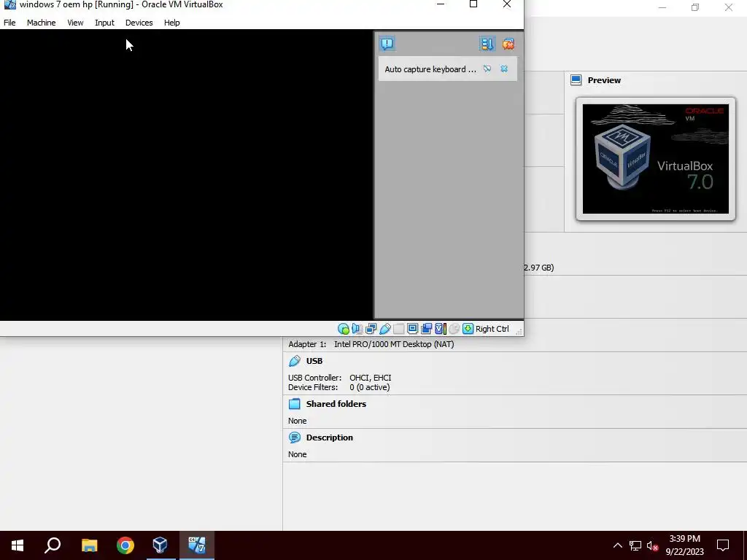Launch Google Chrome from taskbar
747x560 pixels.
coord(125,545)
